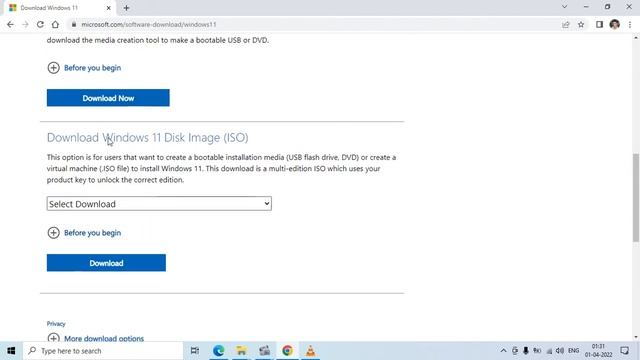The image size is (640, 360).
Task: Open Task View on the taskbar
Action: 195,351
